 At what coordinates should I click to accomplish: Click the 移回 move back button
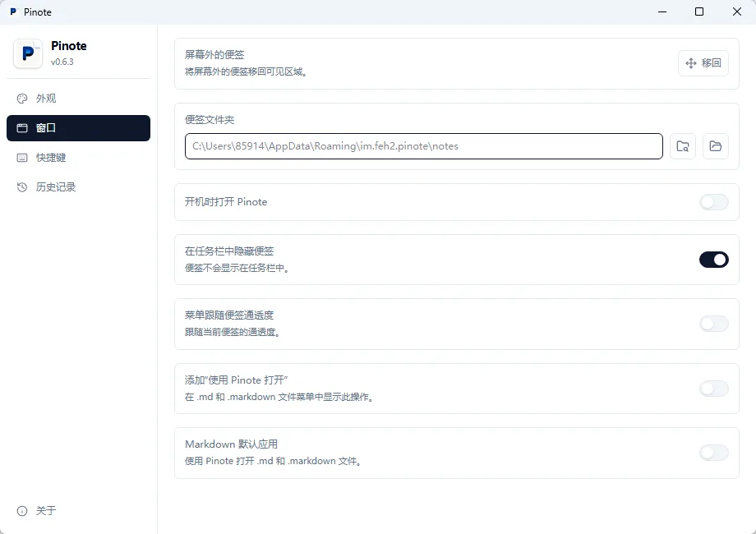pyautogui.click(x=703, y=63)
